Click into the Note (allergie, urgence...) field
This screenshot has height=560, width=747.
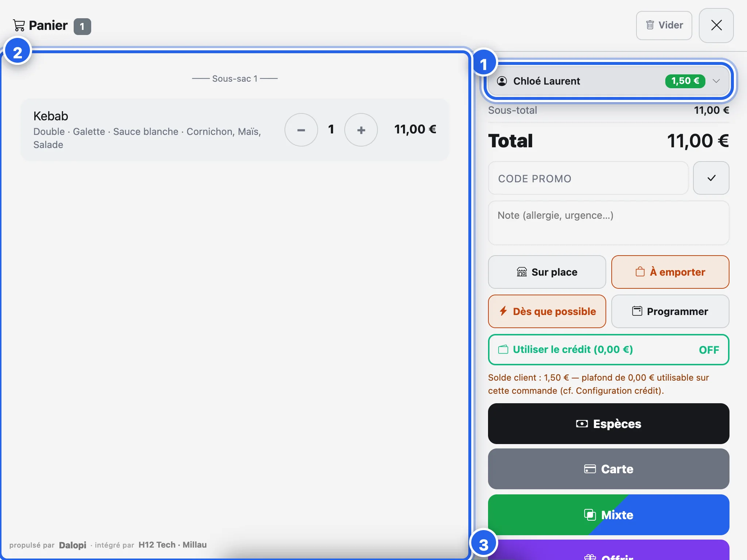pos(608,223)
